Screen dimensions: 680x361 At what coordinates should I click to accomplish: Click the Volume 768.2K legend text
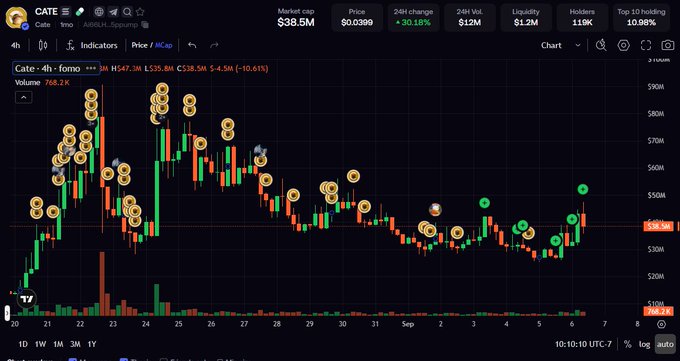pyautogui.click(x=42, y=82)
